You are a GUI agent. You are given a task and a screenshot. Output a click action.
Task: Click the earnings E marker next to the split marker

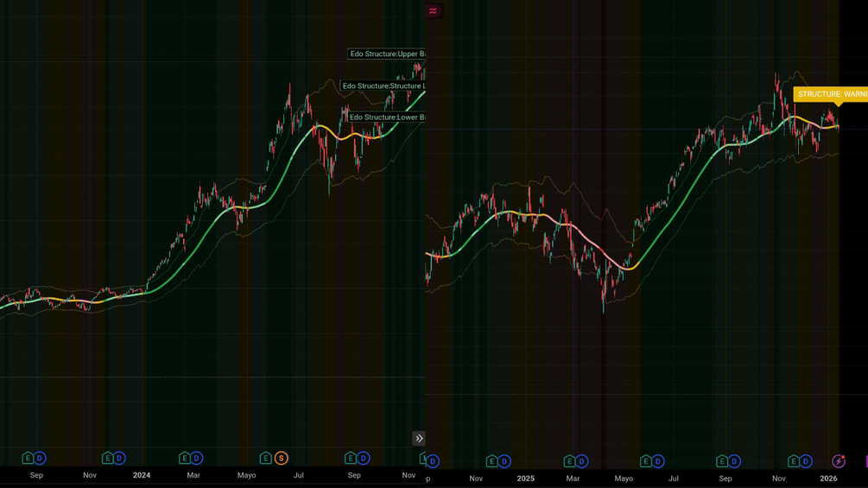[266, 458]
